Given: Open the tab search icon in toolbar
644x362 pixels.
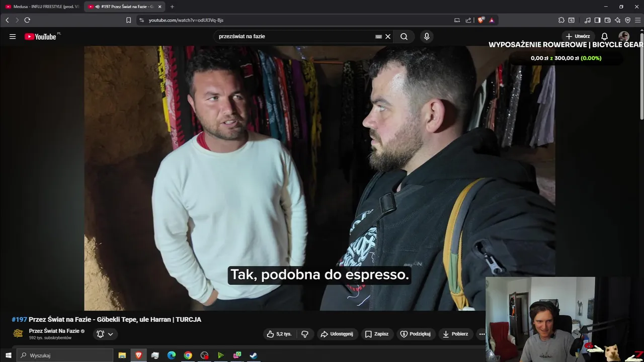Looking at the screenshot, I should point(572,20).
